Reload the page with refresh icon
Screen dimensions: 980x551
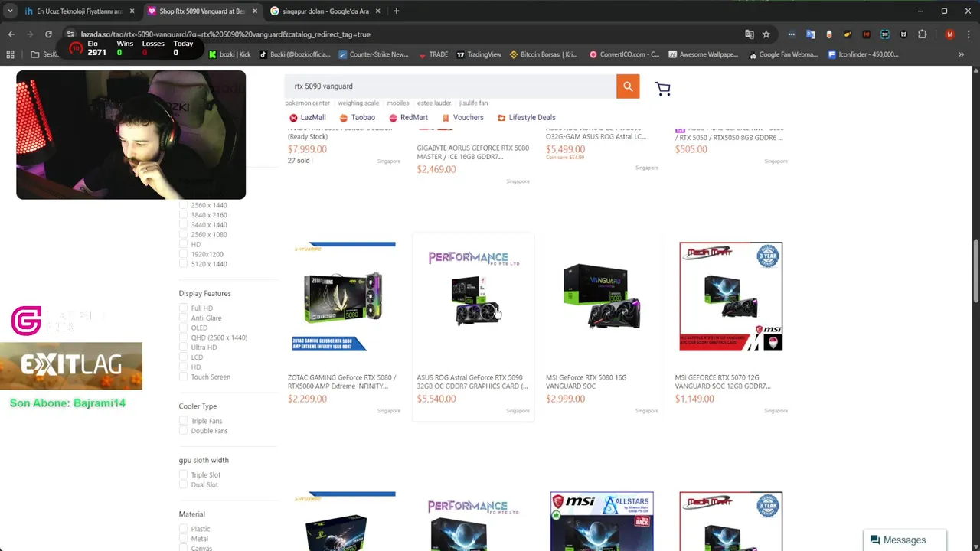[x=48, y=34]
